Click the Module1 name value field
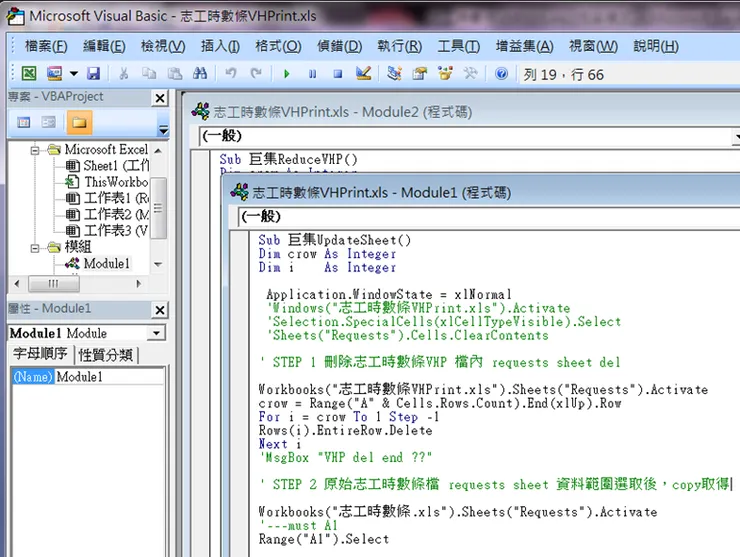The image size is (740, 557). 110,377
